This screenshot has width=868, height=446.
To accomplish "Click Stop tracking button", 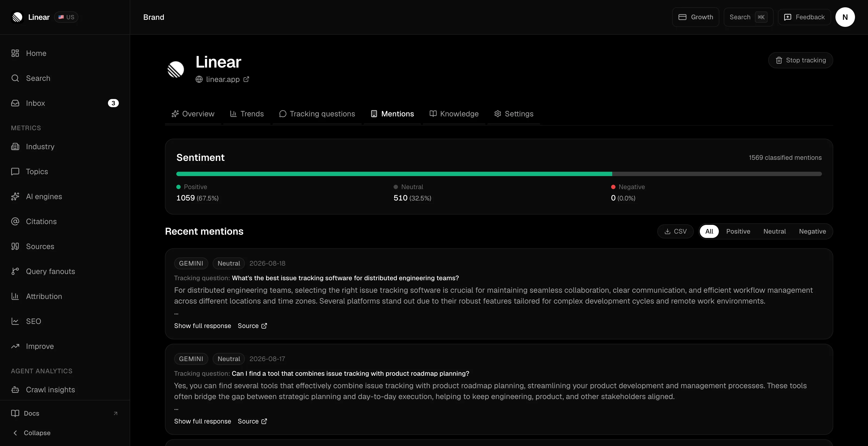I will (x=801, y=60).
